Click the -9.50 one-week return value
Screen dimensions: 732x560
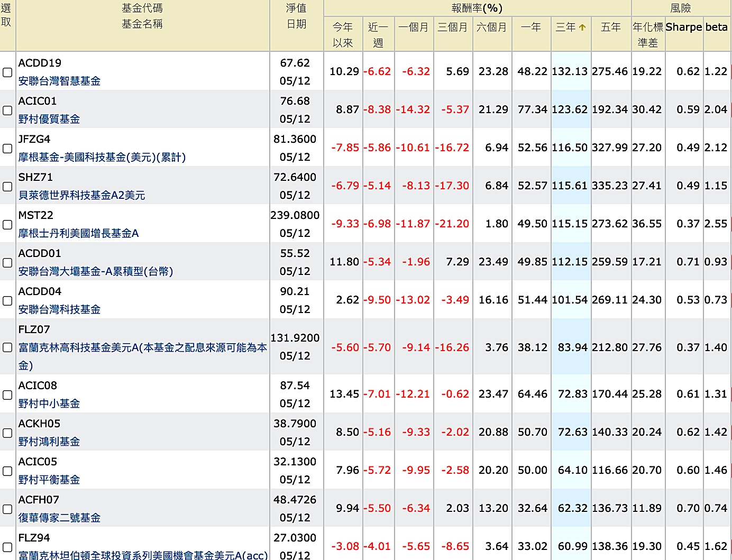click(377, 300)
